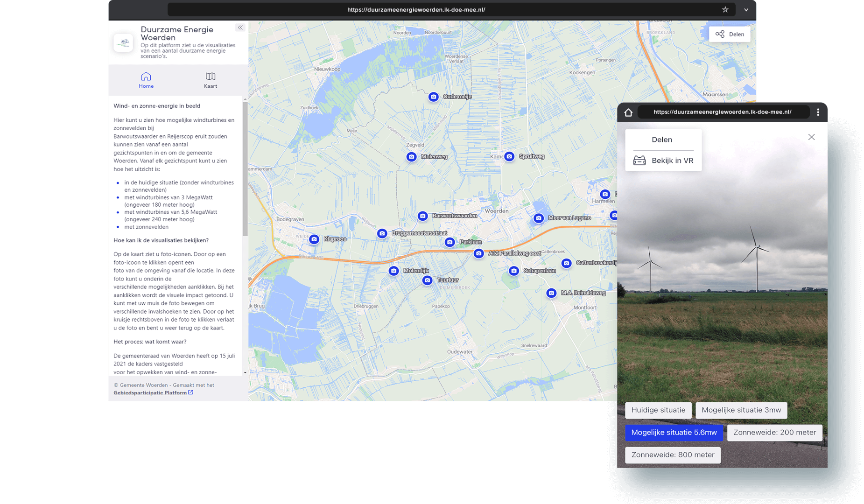Select the Mogelijke situatie 3mw option
The height and width of the screenshot is (504, 864).
[741, 410]
